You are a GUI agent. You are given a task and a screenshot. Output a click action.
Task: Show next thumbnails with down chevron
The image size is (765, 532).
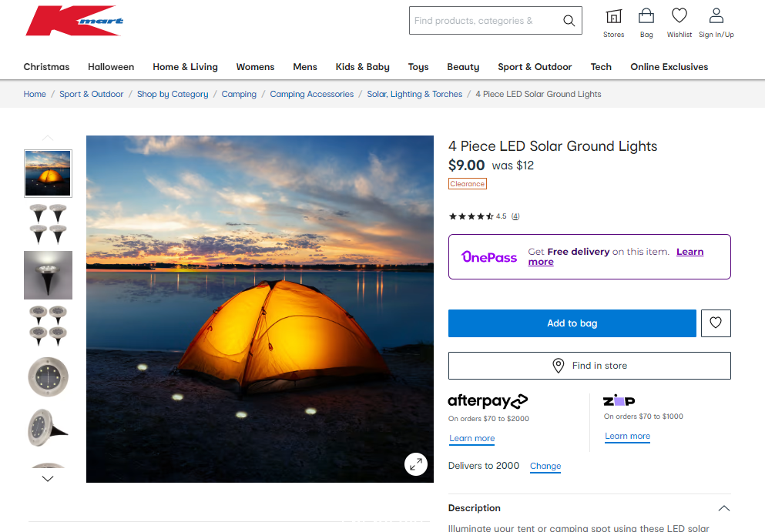click(48, 479)
